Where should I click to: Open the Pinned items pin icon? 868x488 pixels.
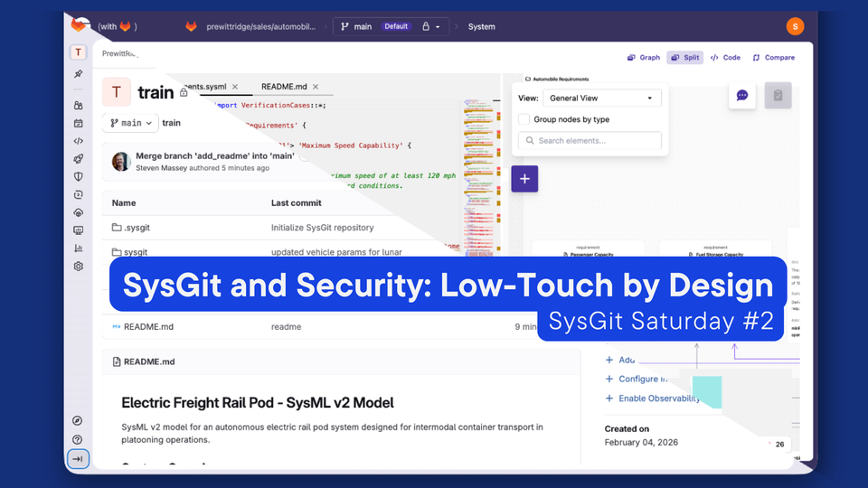[78, 73]
